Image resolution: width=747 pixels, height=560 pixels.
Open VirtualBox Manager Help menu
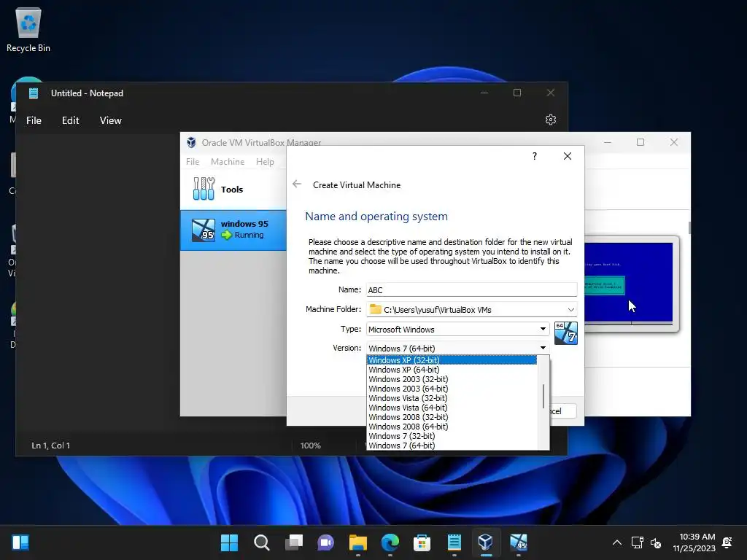click(265, 161)
